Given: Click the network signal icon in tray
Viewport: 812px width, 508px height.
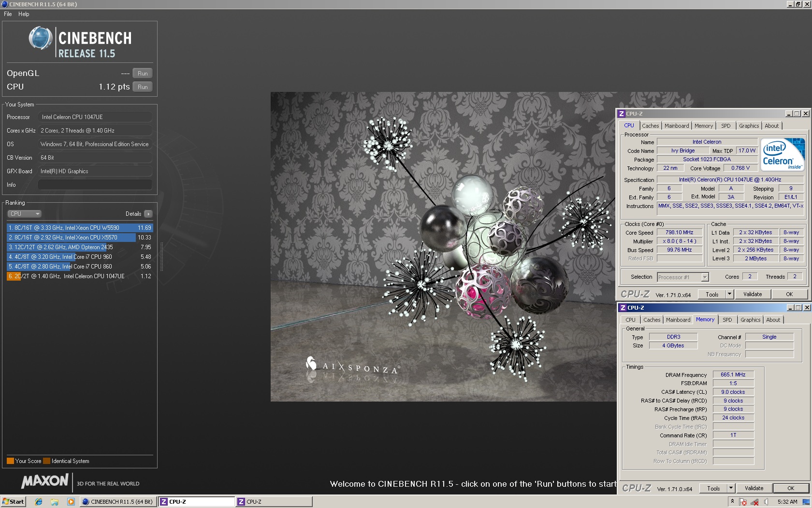Looking at the screenshot, I should tap(754, 502).
